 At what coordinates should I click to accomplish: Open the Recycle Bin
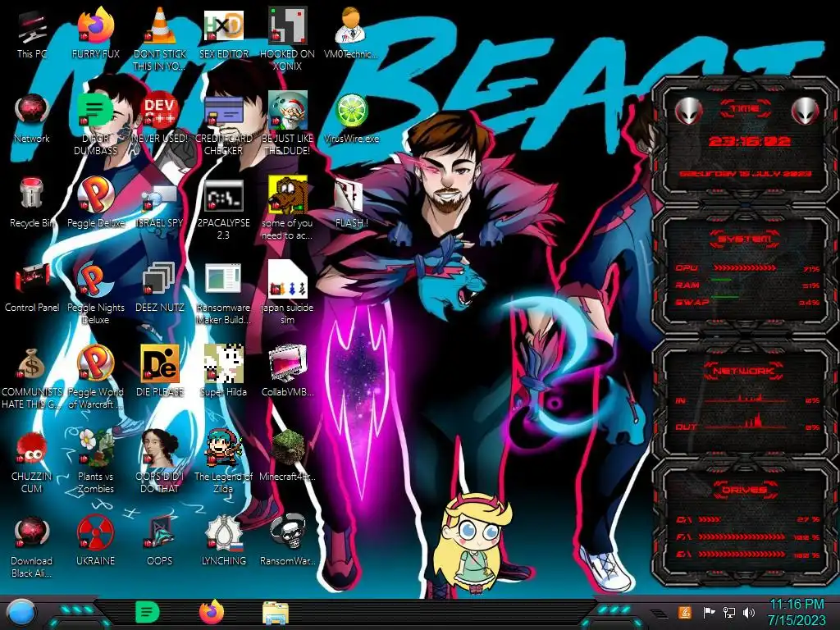[32, 202]
